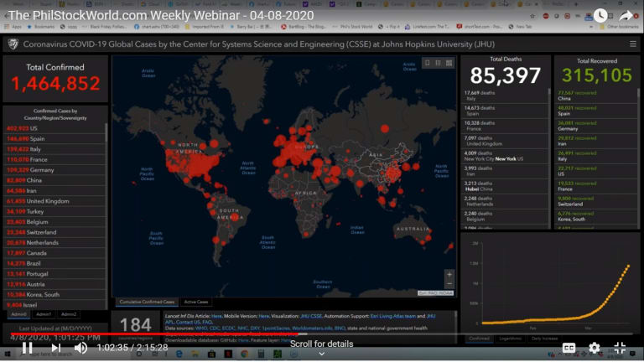Open the dashboard hamburger menu
The image size is (644, 362).
(633, 44)
